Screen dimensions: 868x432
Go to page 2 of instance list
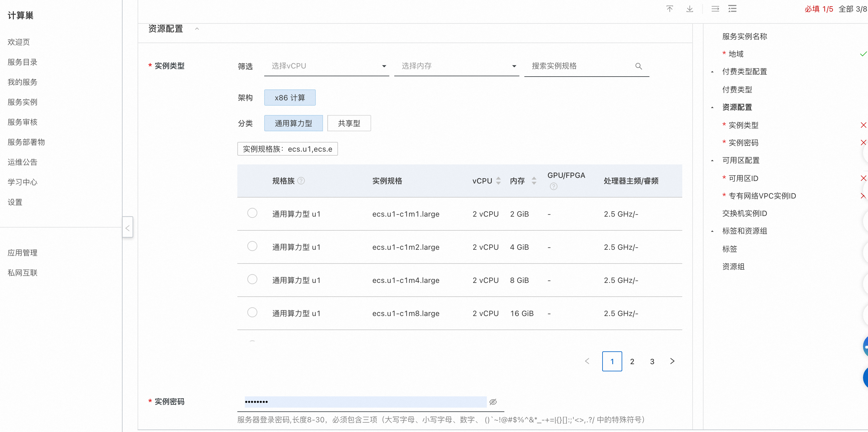(632, 361)
